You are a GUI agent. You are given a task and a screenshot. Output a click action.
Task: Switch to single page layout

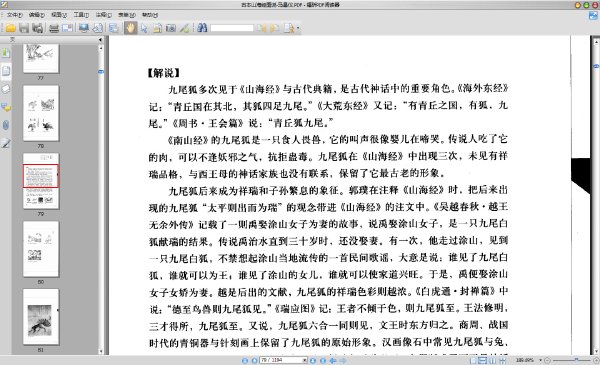tap(473, 360)
